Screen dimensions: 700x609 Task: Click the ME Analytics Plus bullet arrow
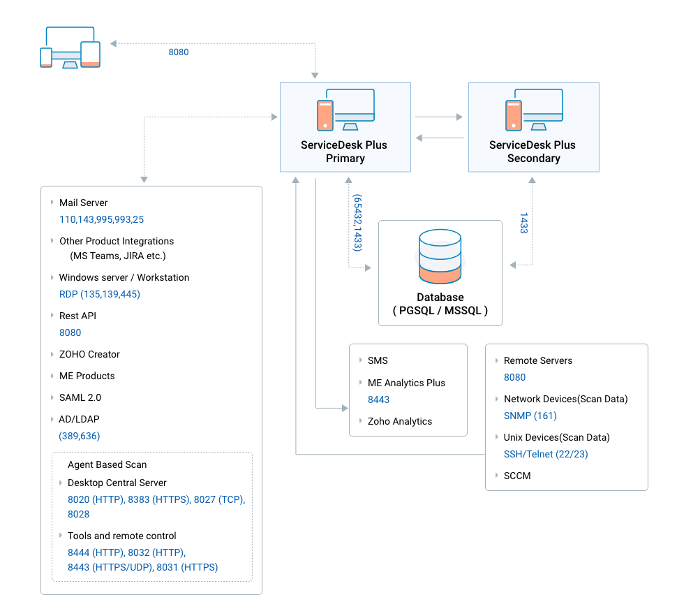(x=361, y=383)
